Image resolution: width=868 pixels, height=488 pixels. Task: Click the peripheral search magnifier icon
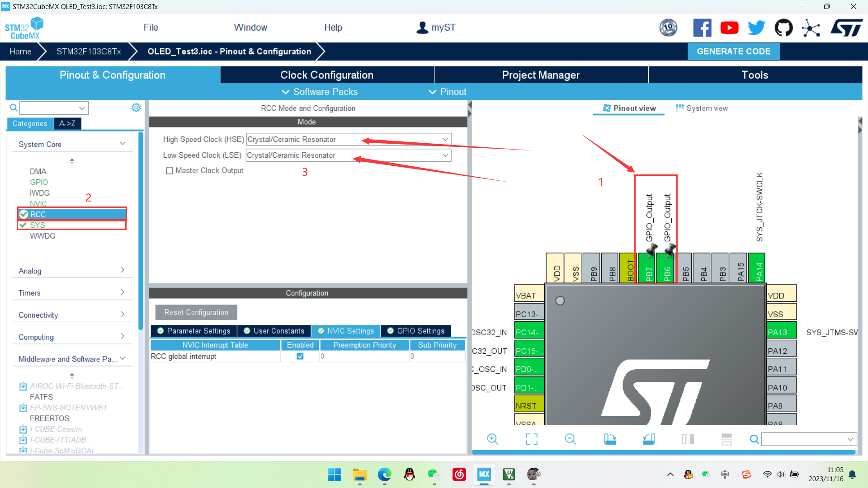(14, 108)
